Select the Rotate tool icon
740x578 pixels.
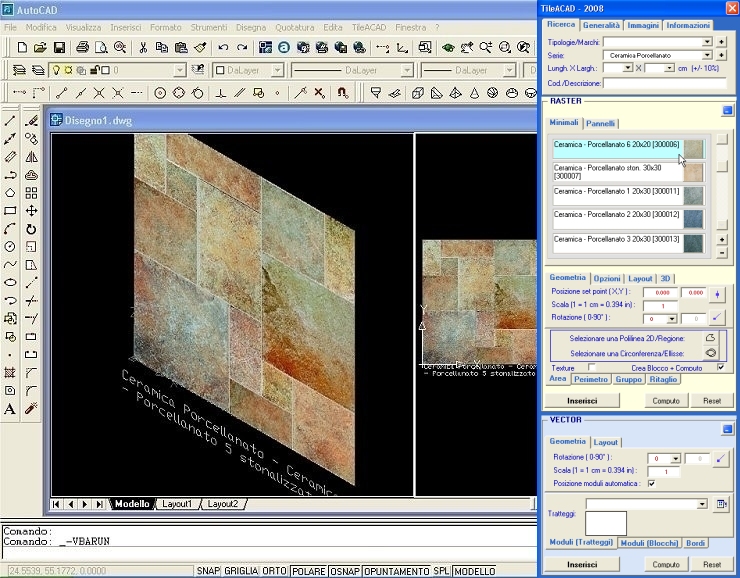click(31, 229)
